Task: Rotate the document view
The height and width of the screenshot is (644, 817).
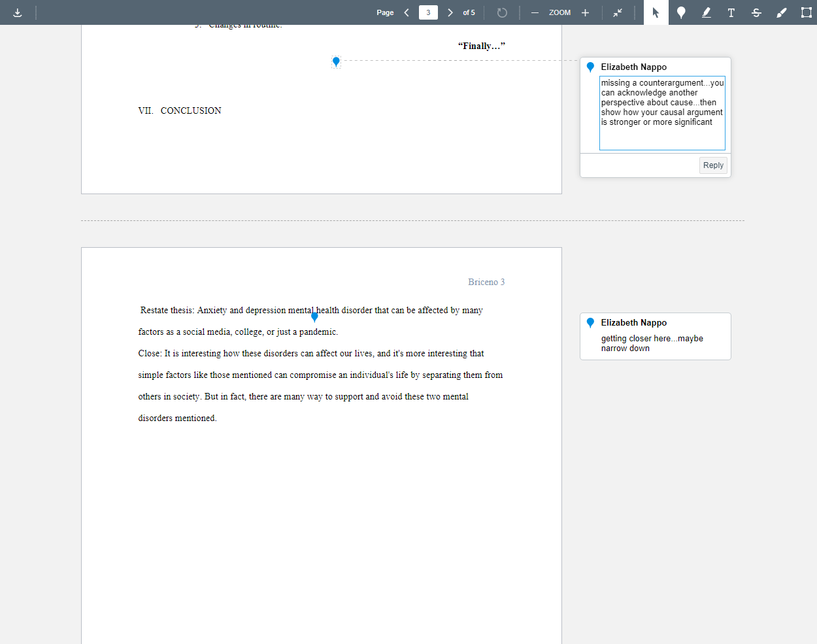Action: 502,12
